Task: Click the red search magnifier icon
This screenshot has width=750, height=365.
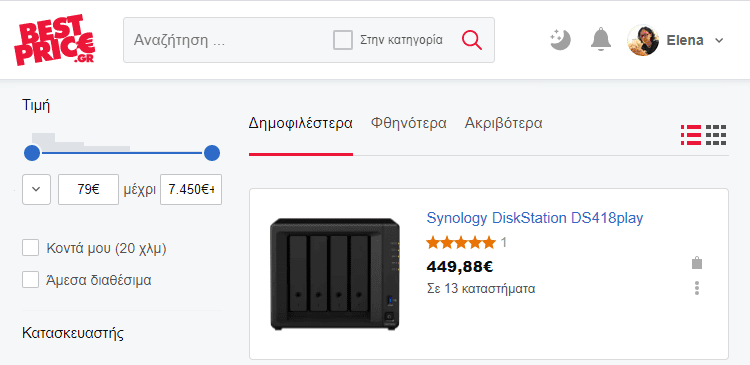Action: [x=472, y=40]
